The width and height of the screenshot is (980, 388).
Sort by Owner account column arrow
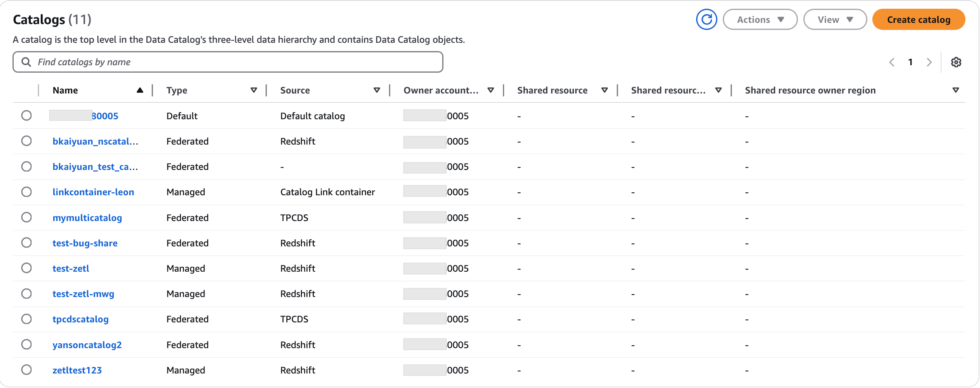[x=490, y=90]
